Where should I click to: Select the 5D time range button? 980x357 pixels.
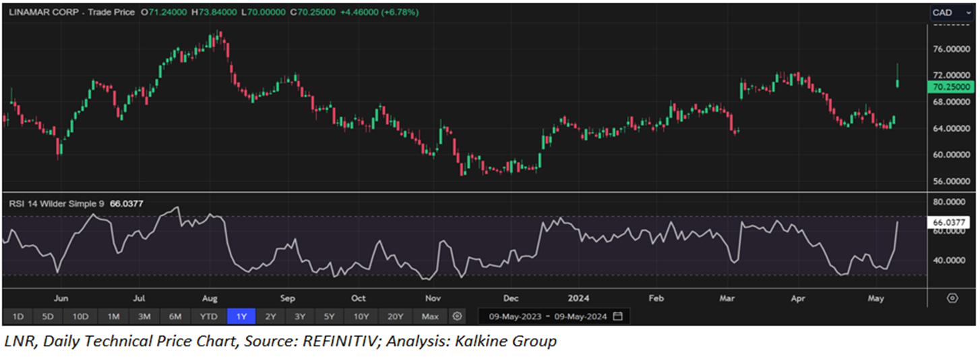pyautogui.click(x=47, y=316)
